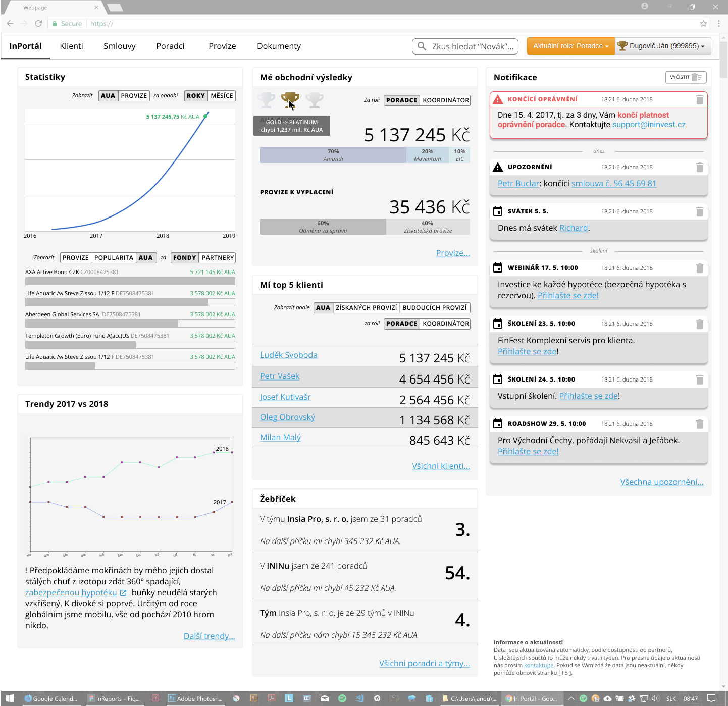Delete the Svátek 5. 5. notification
Viewport: 728px width, 706px height.
(x=699, y=211)
